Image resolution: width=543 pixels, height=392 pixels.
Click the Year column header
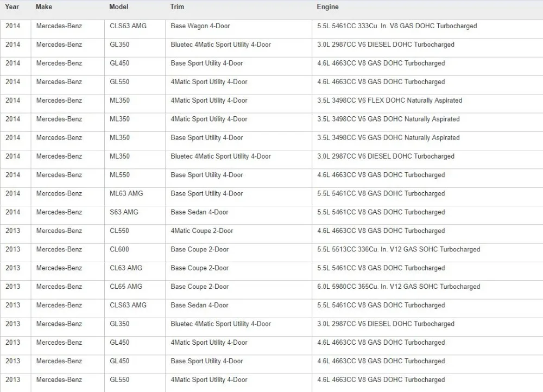pyautogui.click(x=12, y=7)
